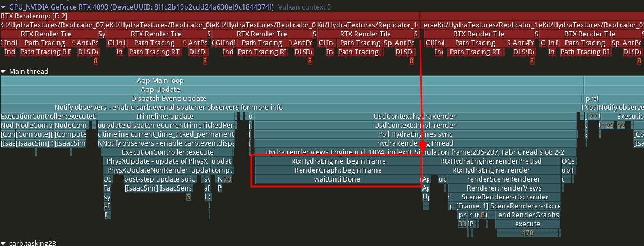Select the waitUntilDone zone
The height and width of the screenshot is (246, 644).
[337, 179]
